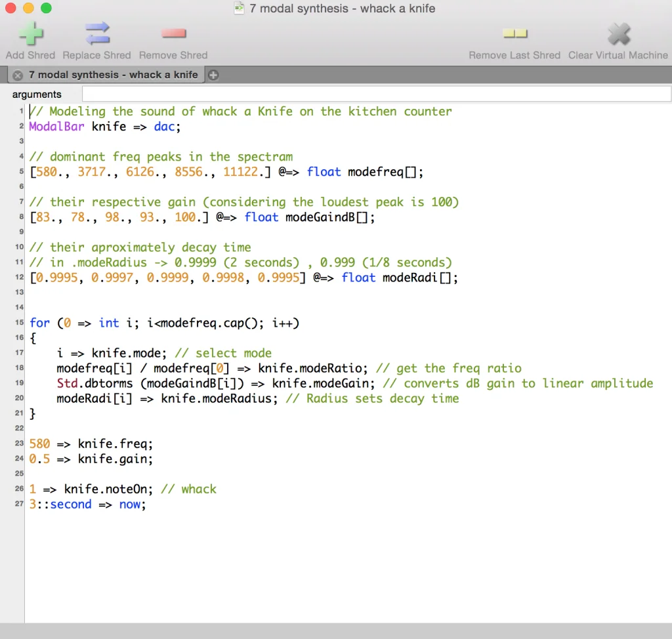Add a new tab with plus button
Screen dimensions: 672x639
(213, 75)
